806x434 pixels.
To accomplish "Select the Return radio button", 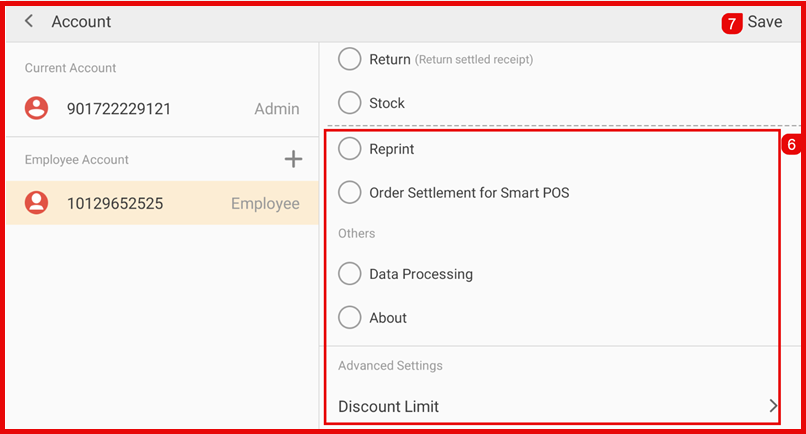I will point(349,59).
